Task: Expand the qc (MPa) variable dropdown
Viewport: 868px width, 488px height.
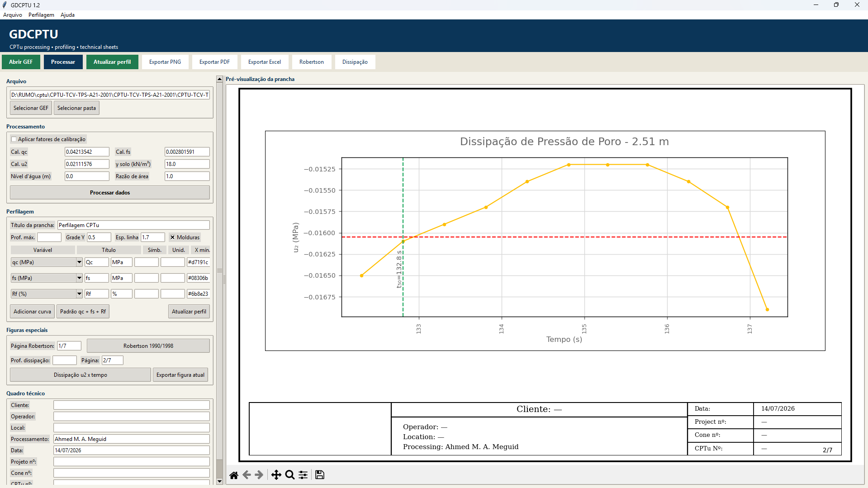Action: tap(79, 262)
